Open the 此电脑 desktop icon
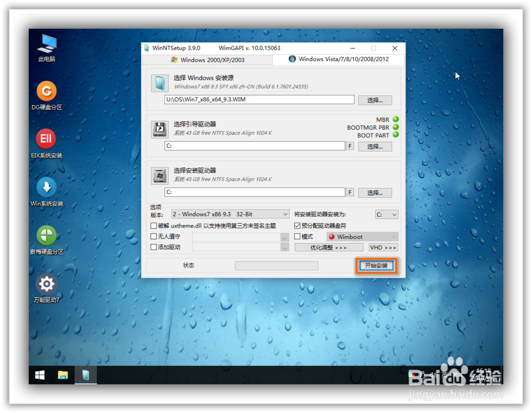Screen dimensions: 532x413 tap(47, 48)
